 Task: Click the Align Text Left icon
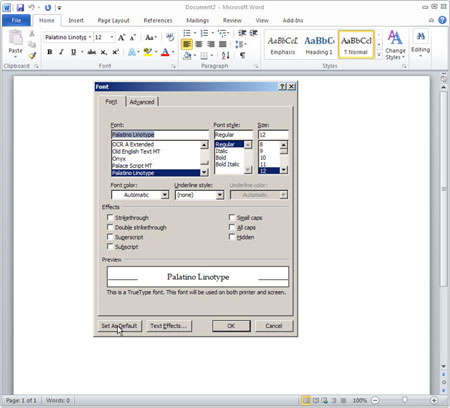coord(187,44)
